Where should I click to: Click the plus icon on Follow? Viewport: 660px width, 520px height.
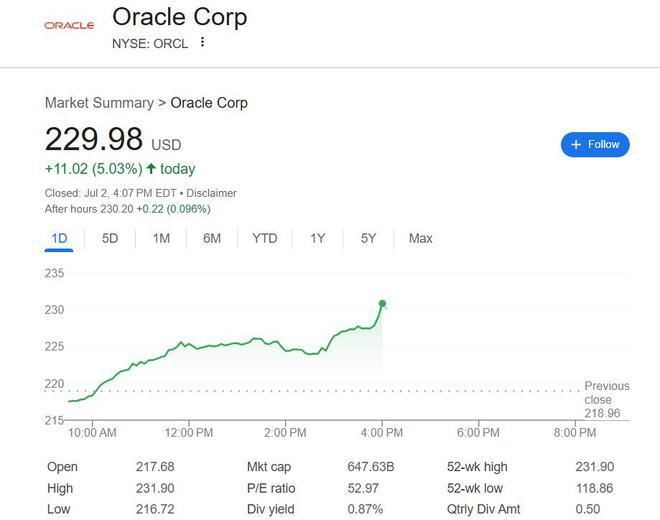pos(576,145)
